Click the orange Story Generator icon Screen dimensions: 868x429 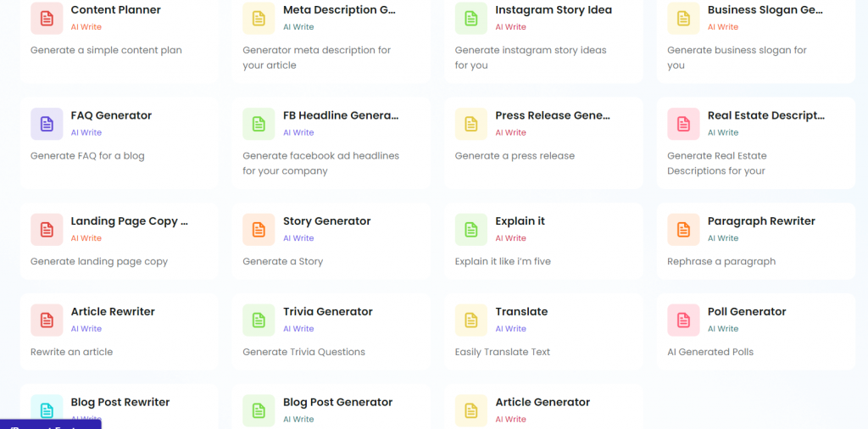point(259,229)
